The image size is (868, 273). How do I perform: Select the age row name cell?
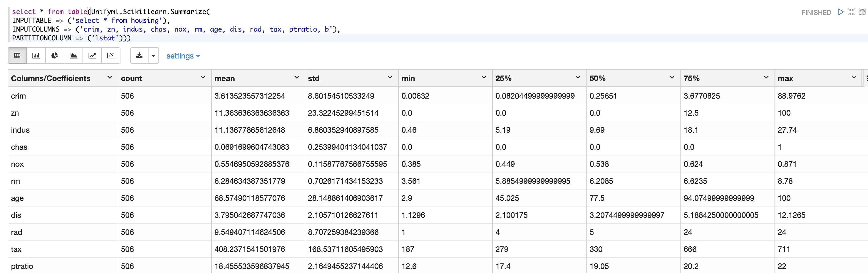point(63,198)
